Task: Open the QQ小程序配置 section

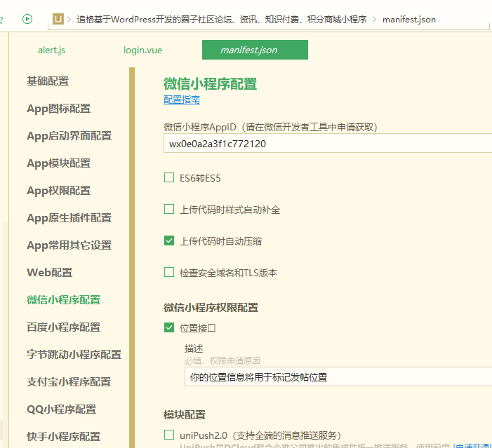Action: tap(62, 409)
